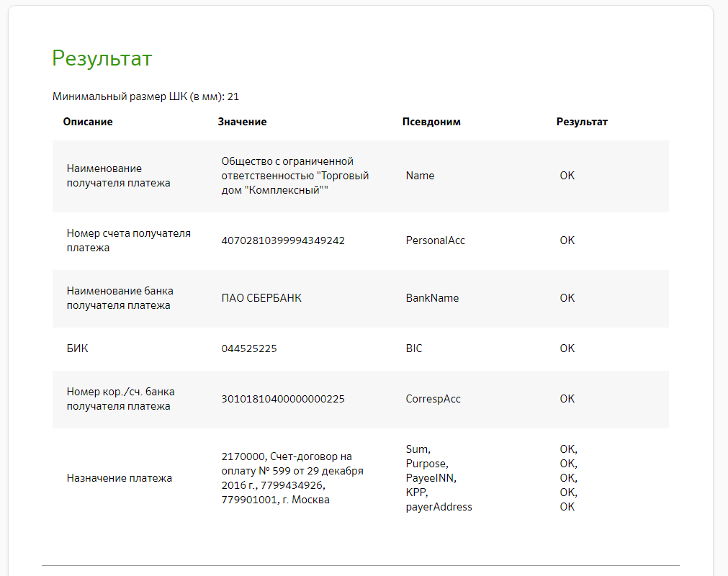Click the 'Псевдоним' column header
728x576 pixels.
coord(431,122)
